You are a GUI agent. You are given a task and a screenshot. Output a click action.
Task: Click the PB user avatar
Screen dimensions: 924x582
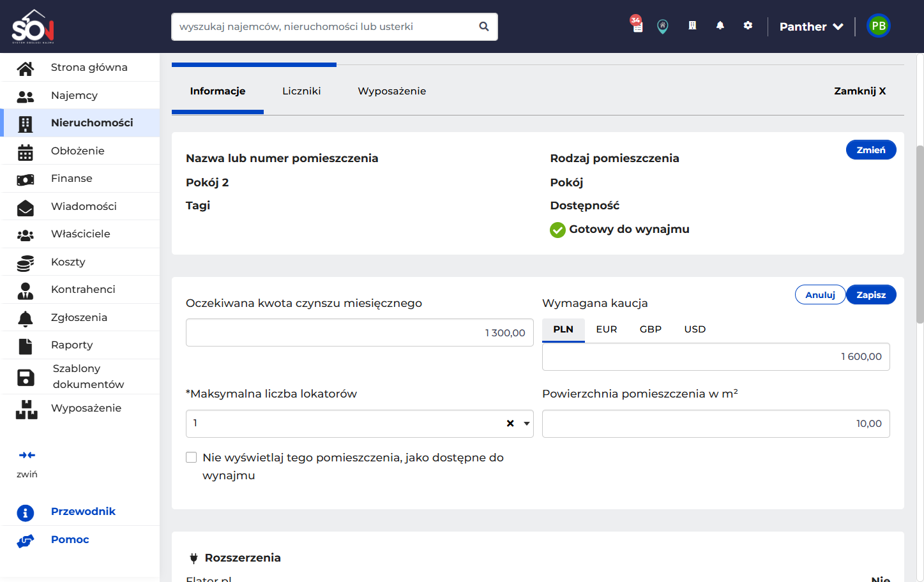tap(879, 26)
